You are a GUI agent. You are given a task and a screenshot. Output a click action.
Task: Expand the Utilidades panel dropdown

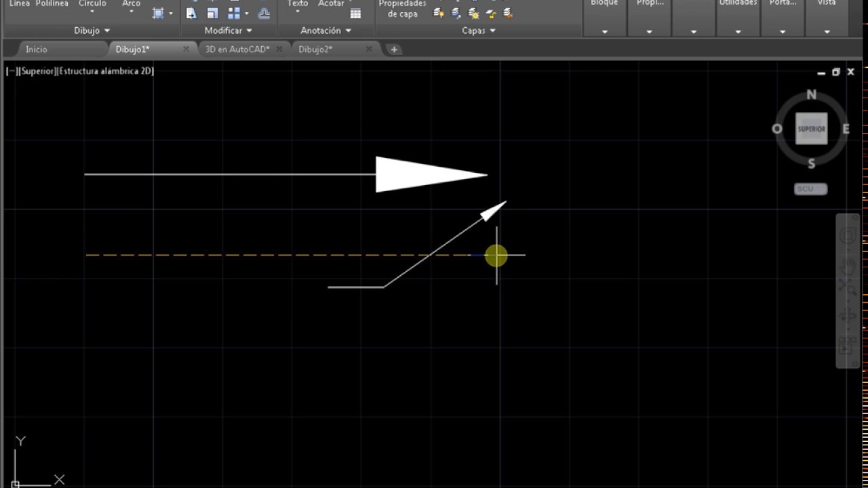coord(738,32)
